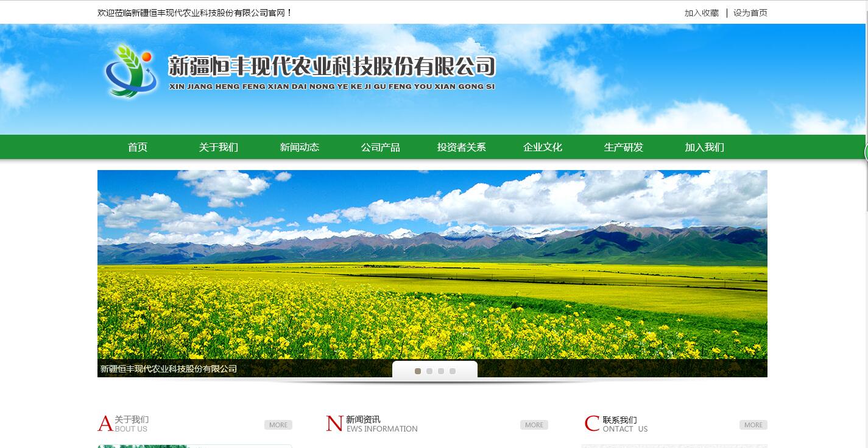Open MORE in the 关于我们 section

(x=278, y=425)
